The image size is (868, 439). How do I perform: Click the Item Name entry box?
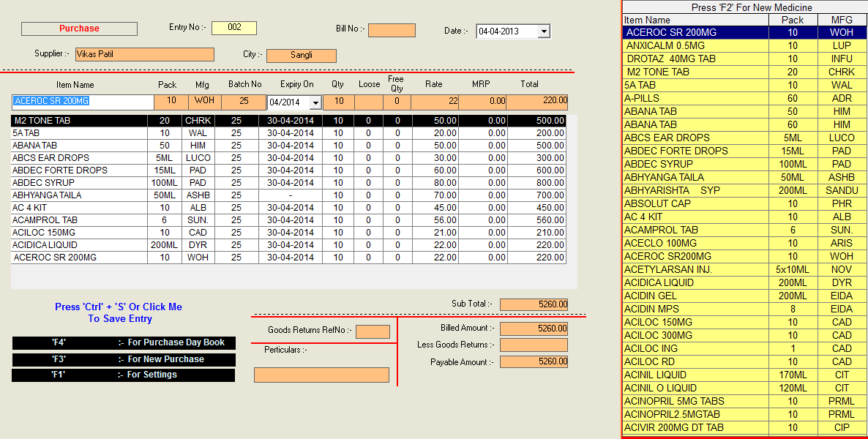[x=83, y=102]
